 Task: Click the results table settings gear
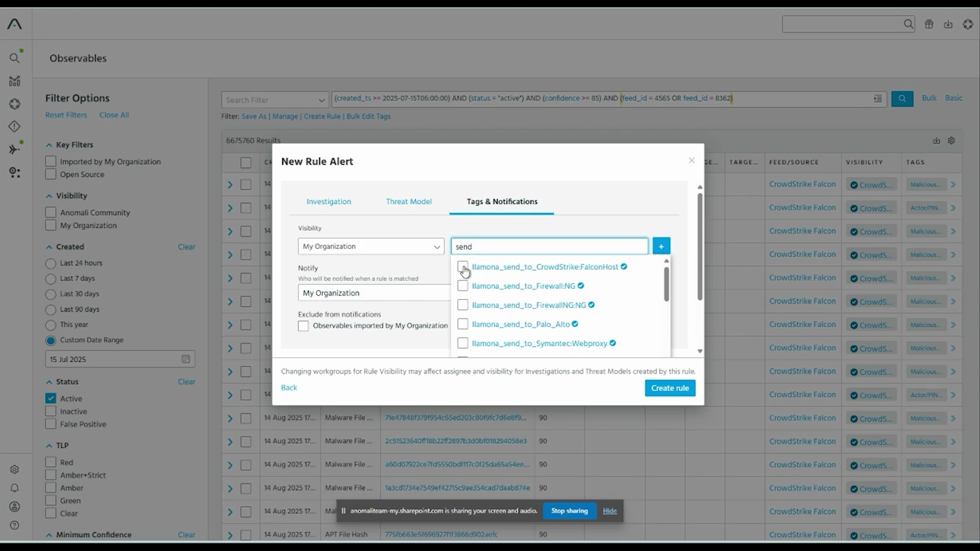click(951, 141)
